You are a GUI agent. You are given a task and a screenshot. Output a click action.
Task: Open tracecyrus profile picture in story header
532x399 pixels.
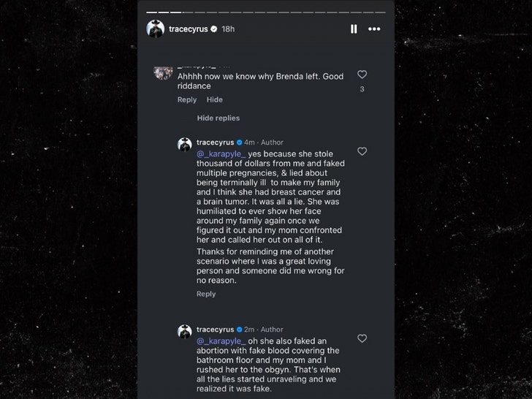155,28
